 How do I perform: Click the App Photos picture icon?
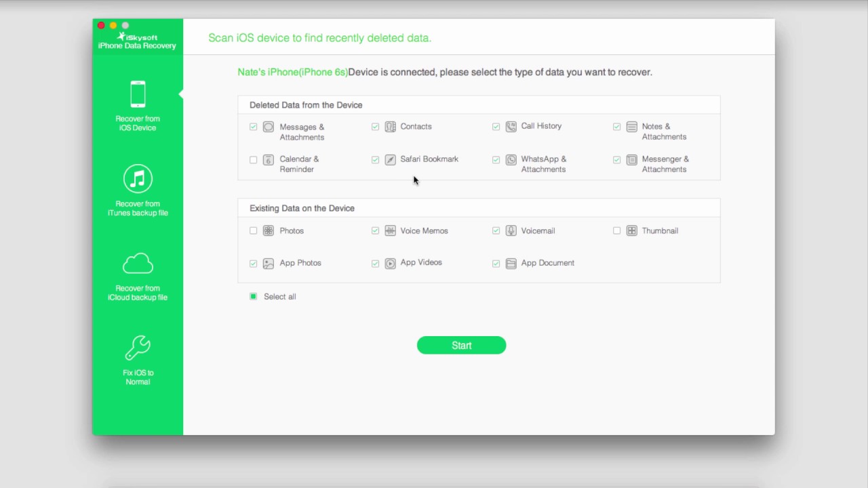coord(269,264)
